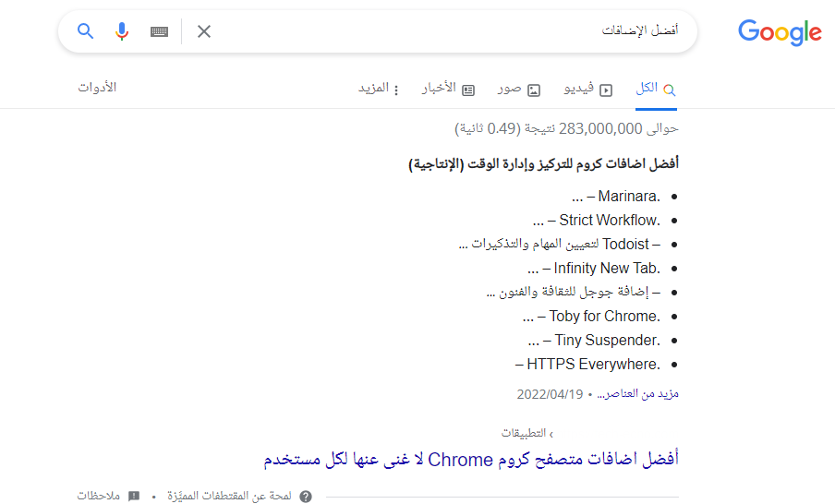835x504 pixels.
Task: Click the question mark help icon
Action: 306,497
